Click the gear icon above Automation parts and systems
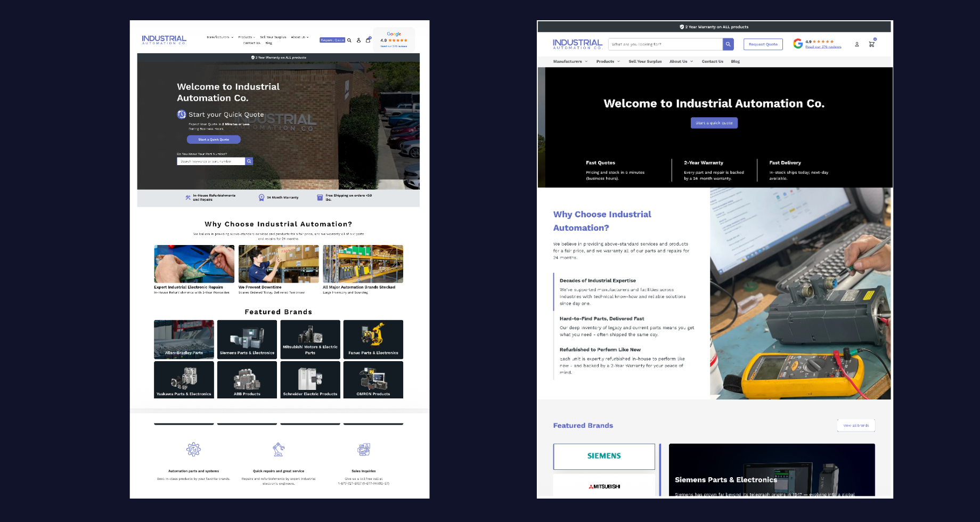This screenshot has height=522, width=980. pos(193,450)
